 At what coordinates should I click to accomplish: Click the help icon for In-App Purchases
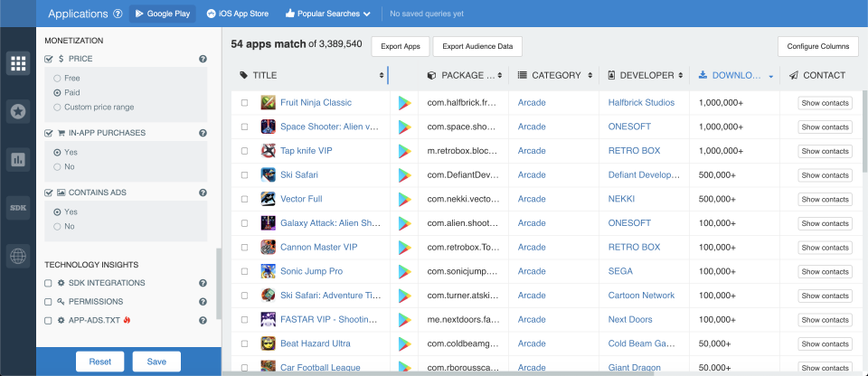[x=203, y=133]
